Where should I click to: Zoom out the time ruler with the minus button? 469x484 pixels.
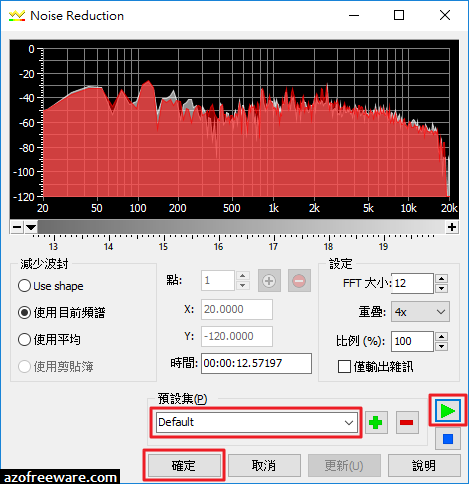click(17, 227)
